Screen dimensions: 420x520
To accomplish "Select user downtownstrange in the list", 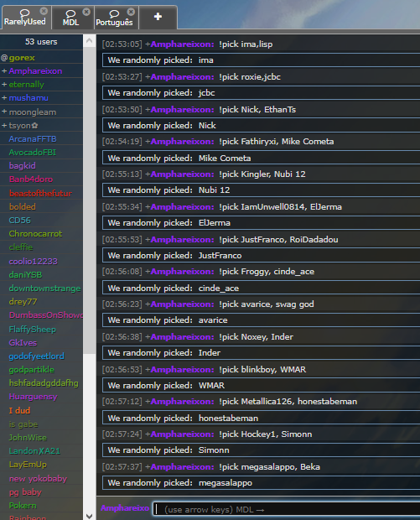I will pos(44,289).
